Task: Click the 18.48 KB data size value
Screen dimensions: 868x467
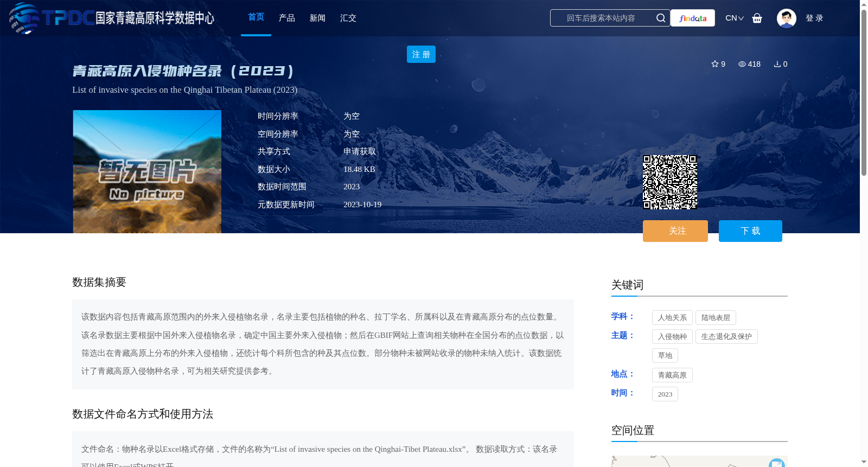Action: pyautogui.click(x=359, y=169)
